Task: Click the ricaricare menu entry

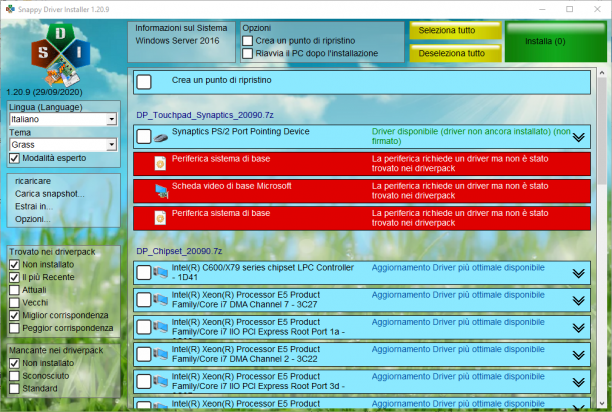Action: tap(33, 181)
